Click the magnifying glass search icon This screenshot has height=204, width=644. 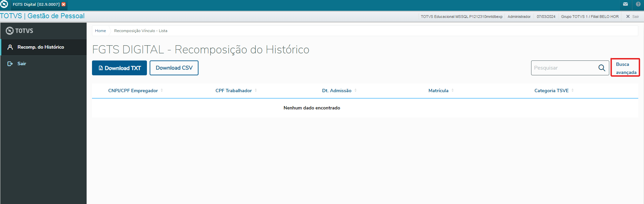pyautogui.click(x=602, y=68)
